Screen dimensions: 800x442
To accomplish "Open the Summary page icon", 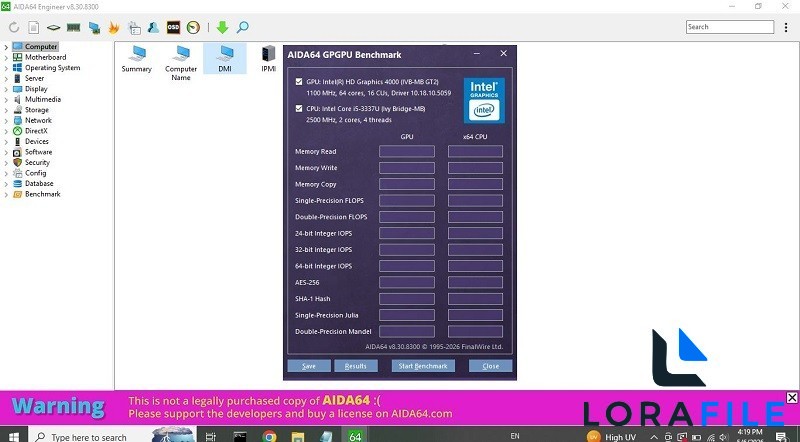I will point(137,59).
